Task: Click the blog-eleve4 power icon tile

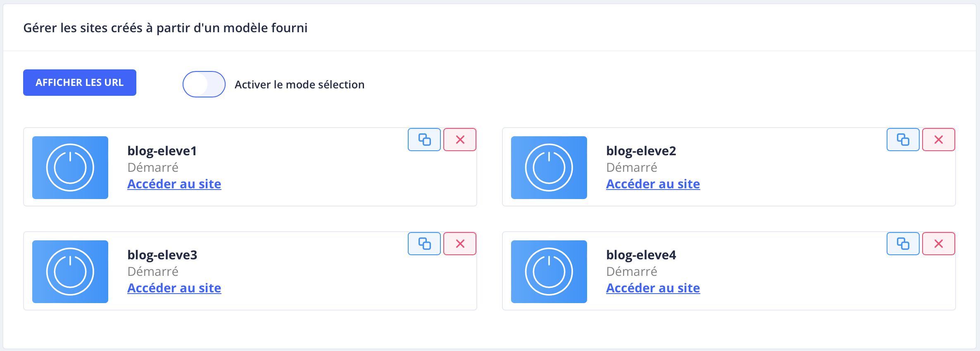Action: click(x=549, y=272)
